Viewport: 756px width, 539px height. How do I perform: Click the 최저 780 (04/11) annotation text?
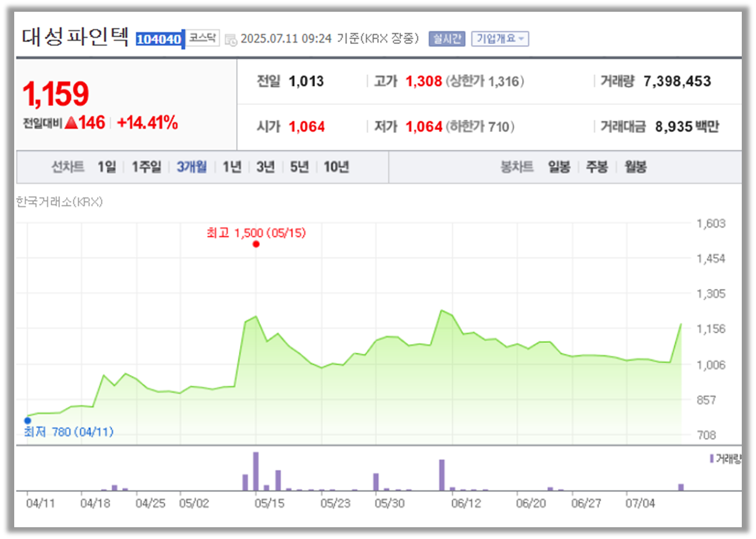click(68, 432)
